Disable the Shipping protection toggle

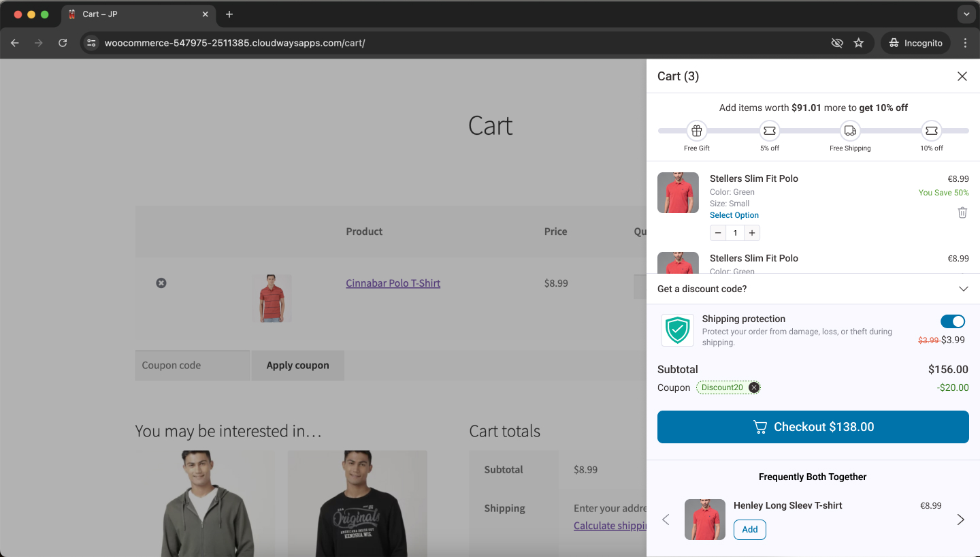(x=953, y=321)
